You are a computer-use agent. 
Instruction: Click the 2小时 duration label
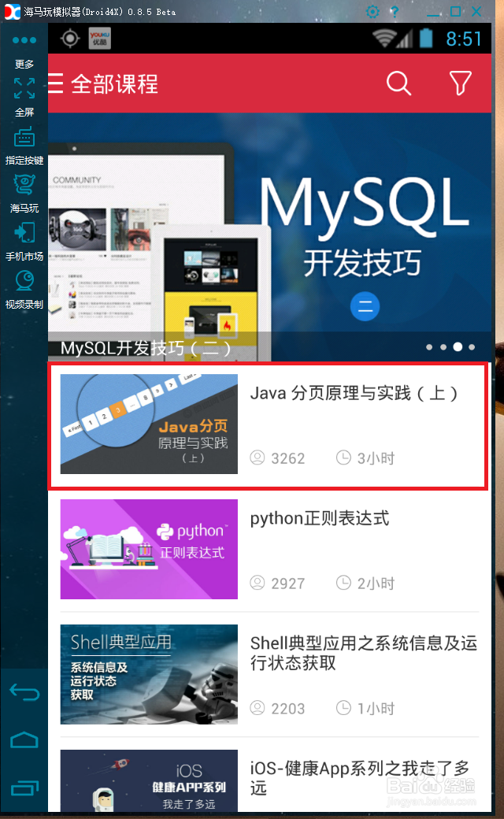(376, 584)
